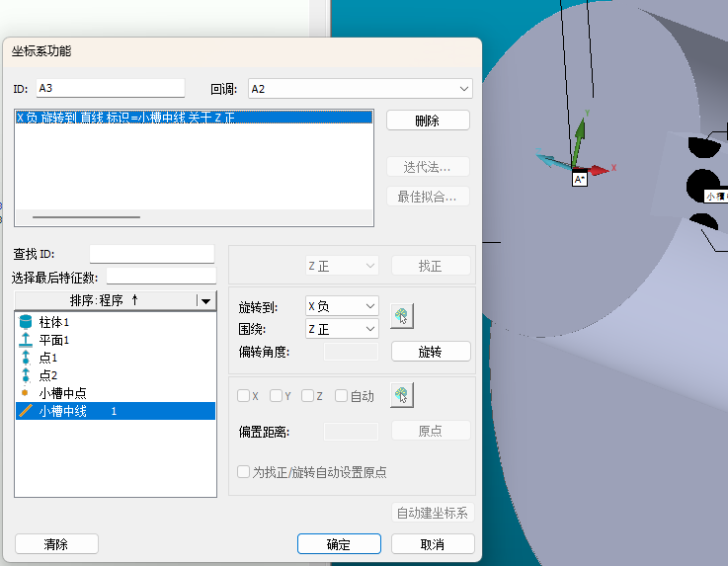This screenshot has height=566, width=728.
Task: Click the orange midpoint icon beside 小槽中点
Action: (25, 393)
